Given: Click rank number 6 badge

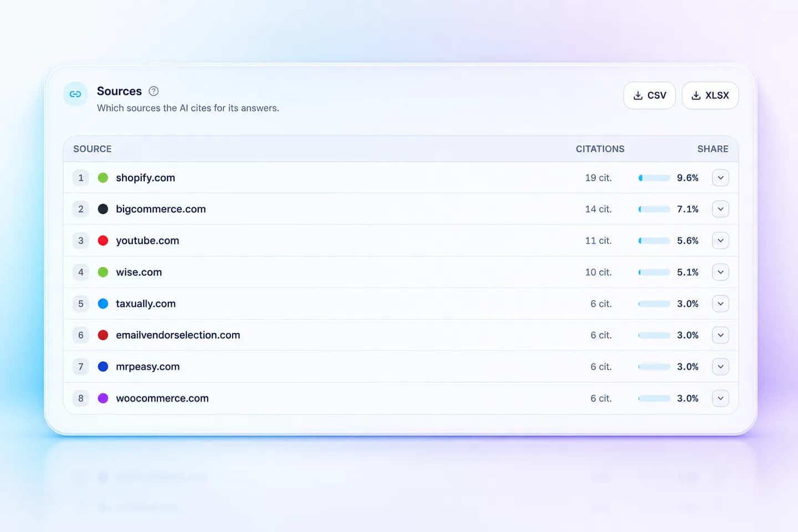Looking at the screenshot, I should [x=81, y=335].
